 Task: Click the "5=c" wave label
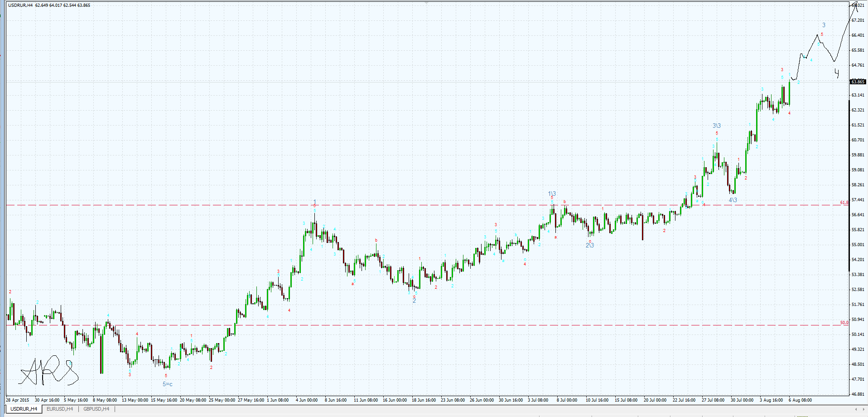click(168, 384)
